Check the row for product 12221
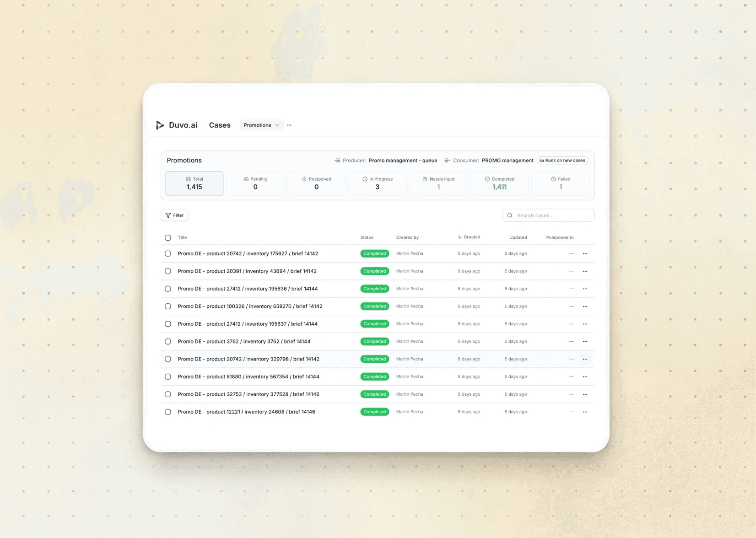The height and width of the screenshot is (538, 756). [x=168, y=412]
